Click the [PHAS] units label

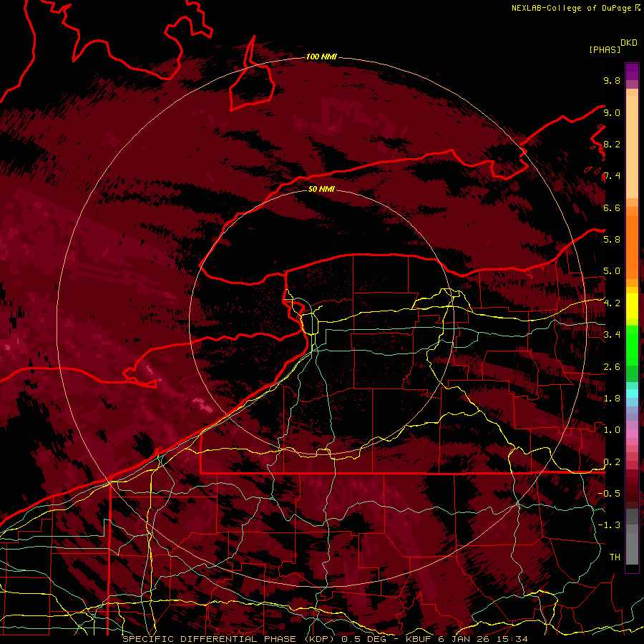[x=605, y=50]
